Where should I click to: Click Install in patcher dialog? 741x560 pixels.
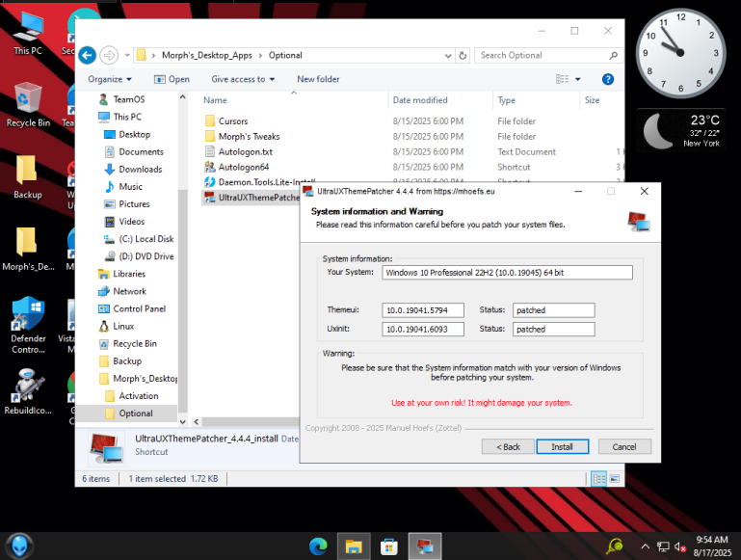[x=563, y=447]
